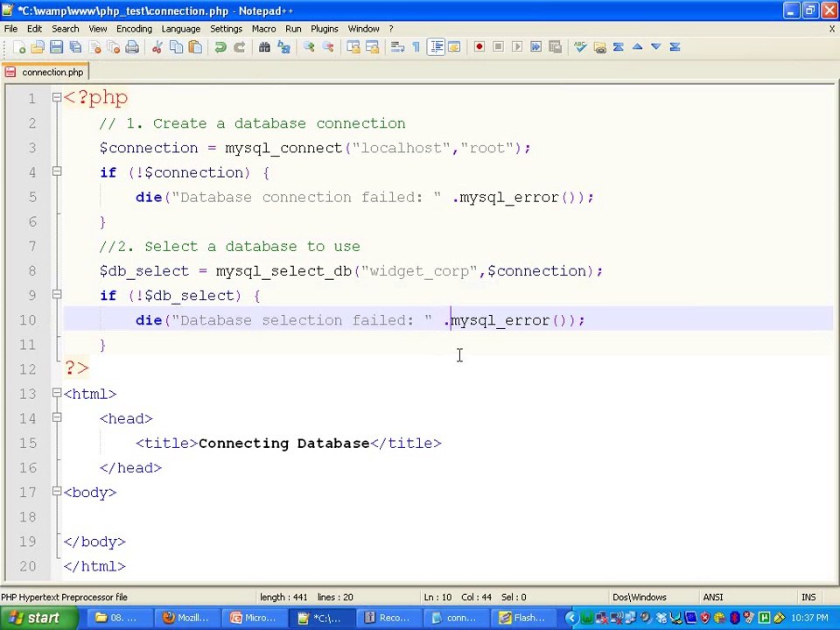
Task: Click the Copy toolbar icon
Action: point(176,47)
